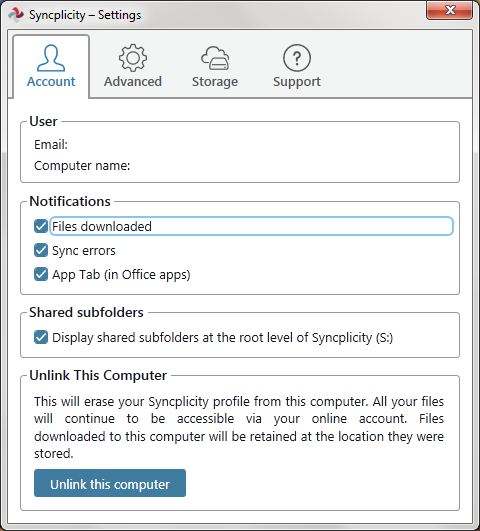Image resolution: width=480 pixels, height=531 pixels.
Task: Click the Unlink This Computer heading
Action: tap(98, 376)
